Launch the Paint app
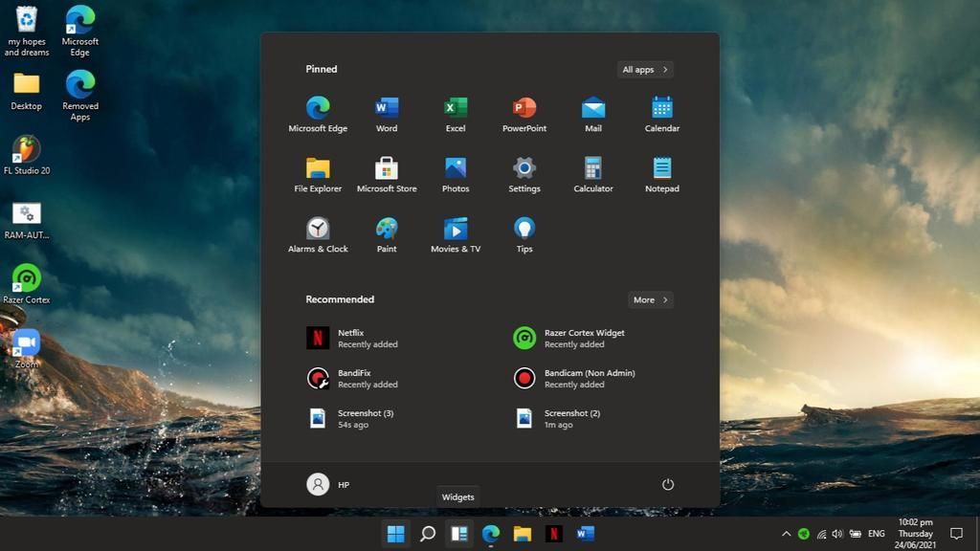 [x=387, y=235]
